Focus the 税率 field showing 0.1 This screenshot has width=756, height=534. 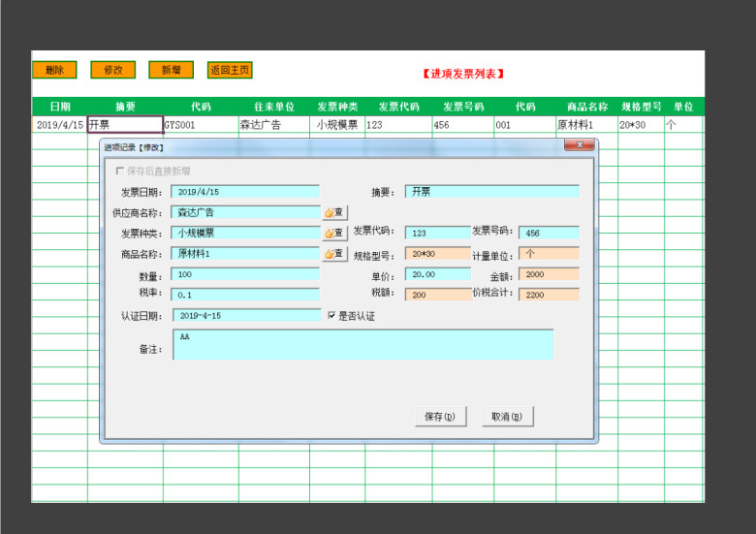pyautogui.click(x=245, y=295)
